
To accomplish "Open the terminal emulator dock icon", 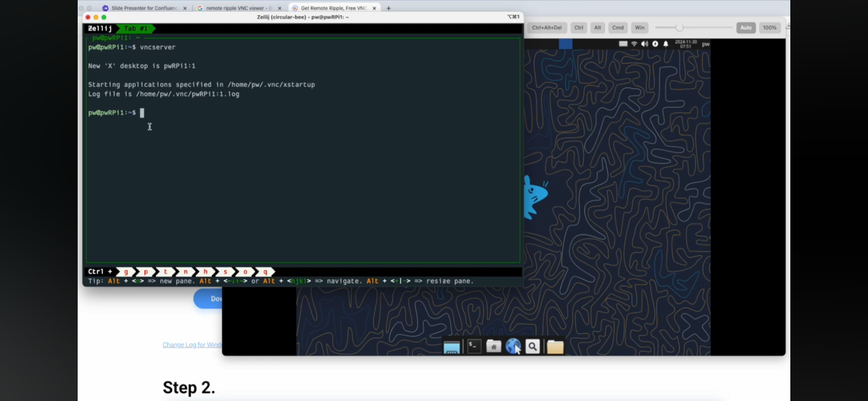I will coord(474,346).
